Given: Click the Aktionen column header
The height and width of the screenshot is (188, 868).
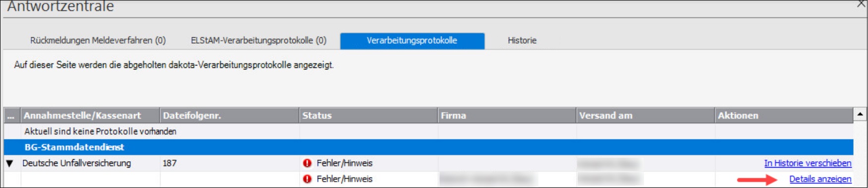Looking at the screenshot, I should click(x=784, y=116).
